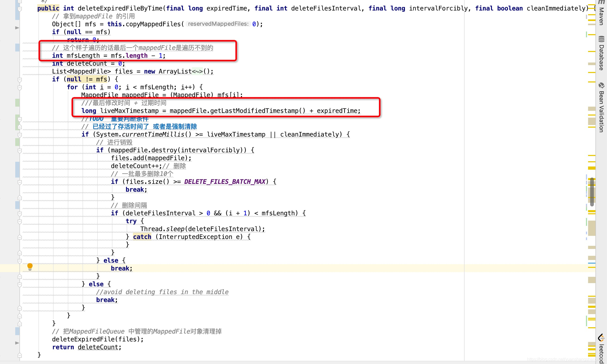Viewport: 607px width, 364px height.
Task: Collapse the currentTimeMillis if-block fold marker
Action: point(20,135)
